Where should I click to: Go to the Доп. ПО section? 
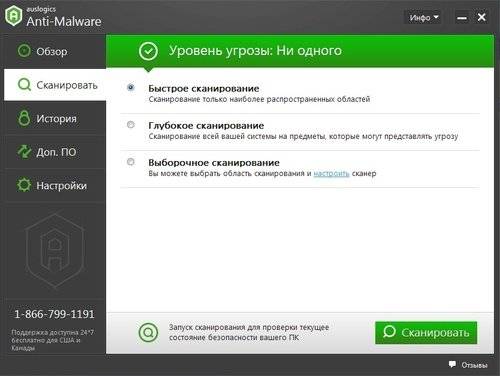[x=55, y=152]
